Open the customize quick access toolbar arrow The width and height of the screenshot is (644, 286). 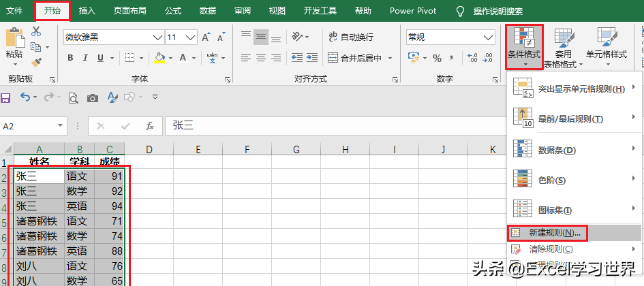(155, 97)
